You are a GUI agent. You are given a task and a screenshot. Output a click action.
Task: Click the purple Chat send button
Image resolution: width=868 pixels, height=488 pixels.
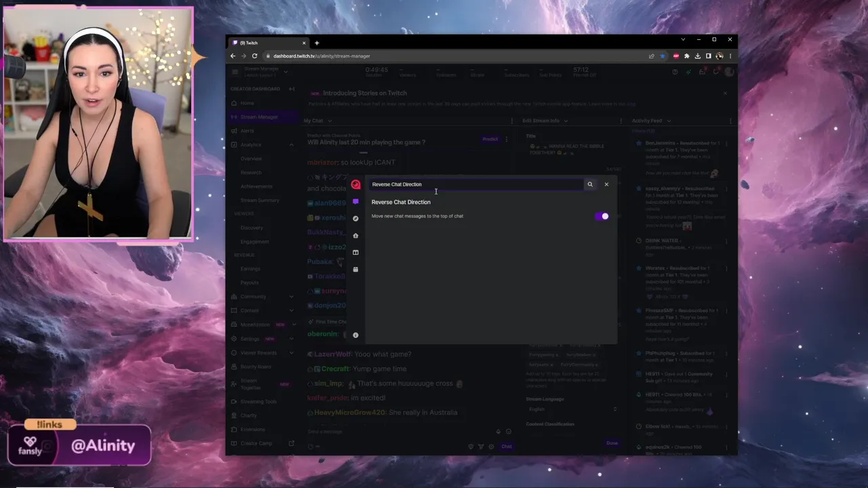pos(507,446)
